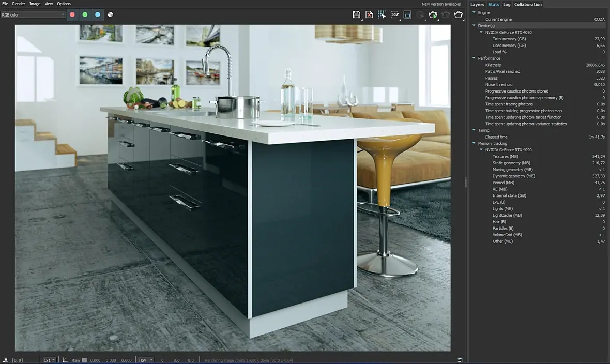Toggle the red channel circle

pos(72,14)
